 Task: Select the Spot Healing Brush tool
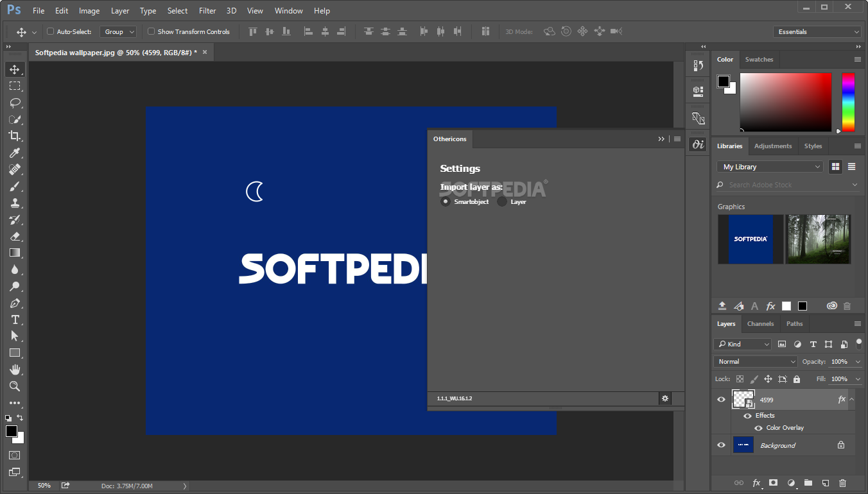tap(14, 169)
